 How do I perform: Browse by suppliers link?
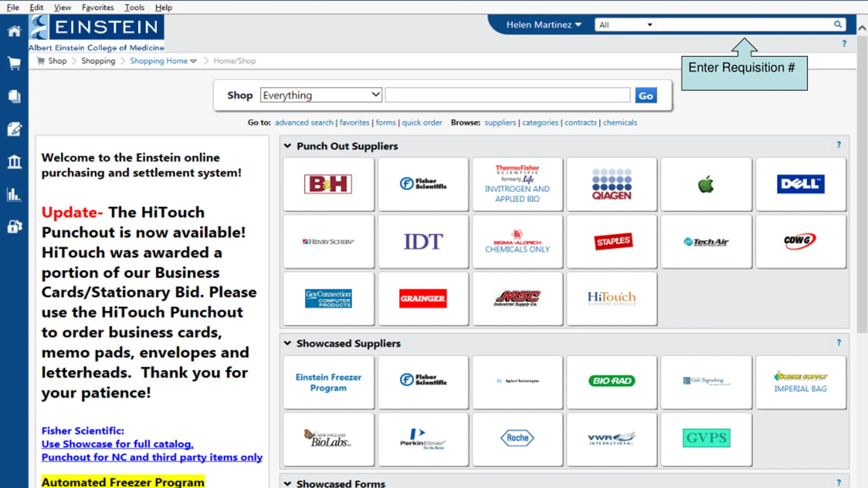tap(500, 123)
